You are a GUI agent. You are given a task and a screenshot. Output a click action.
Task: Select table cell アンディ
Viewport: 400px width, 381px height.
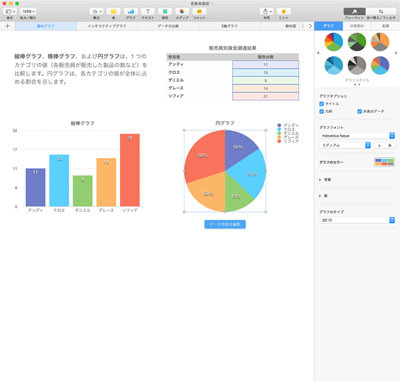click(x=200, y=64)
